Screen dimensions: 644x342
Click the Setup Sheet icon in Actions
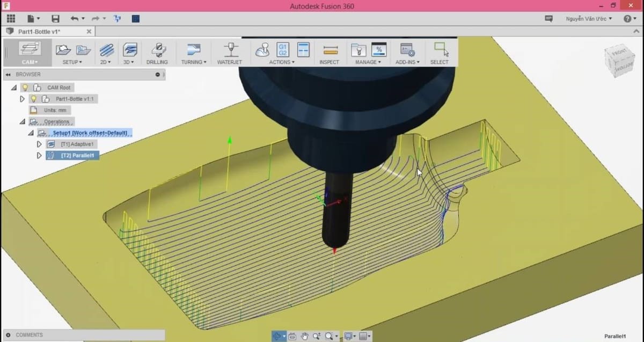click(304, 50)
